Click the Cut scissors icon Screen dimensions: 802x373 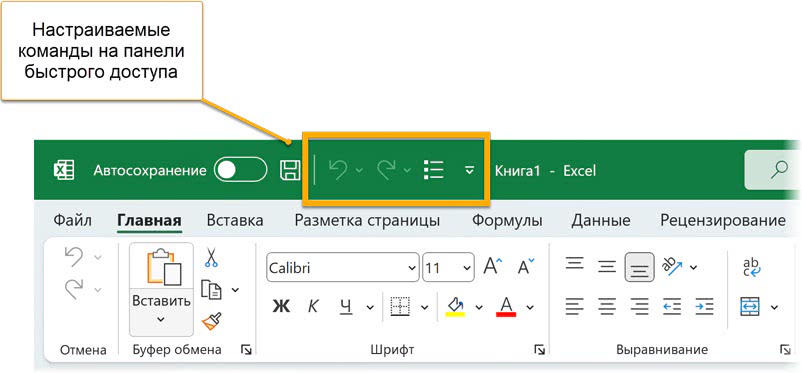coord(211,257)
